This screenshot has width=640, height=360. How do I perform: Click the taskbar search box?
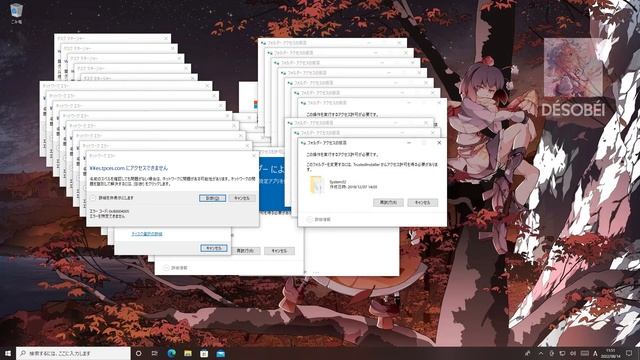73,353
